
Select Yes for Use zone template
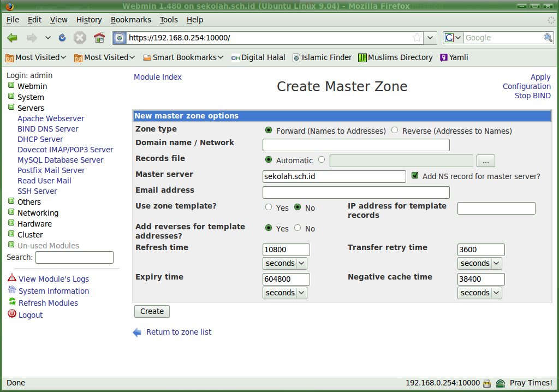[268, 207]
